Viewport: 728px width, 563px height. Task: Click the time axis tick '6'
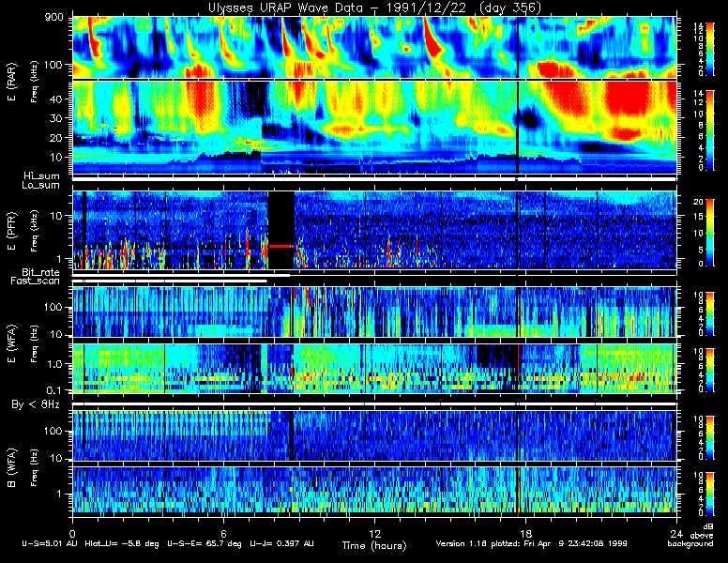click(223, 533)
